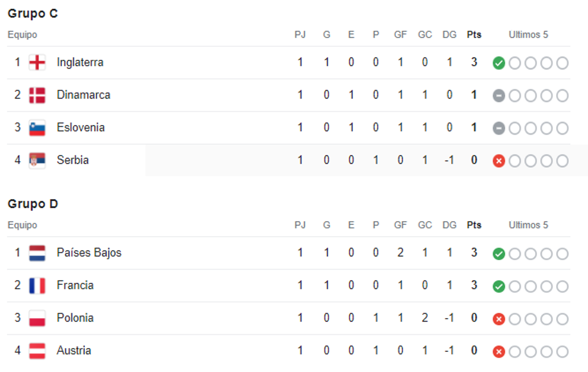
Task: Click the Denmark flag icon
Action: tap(37, 95)
